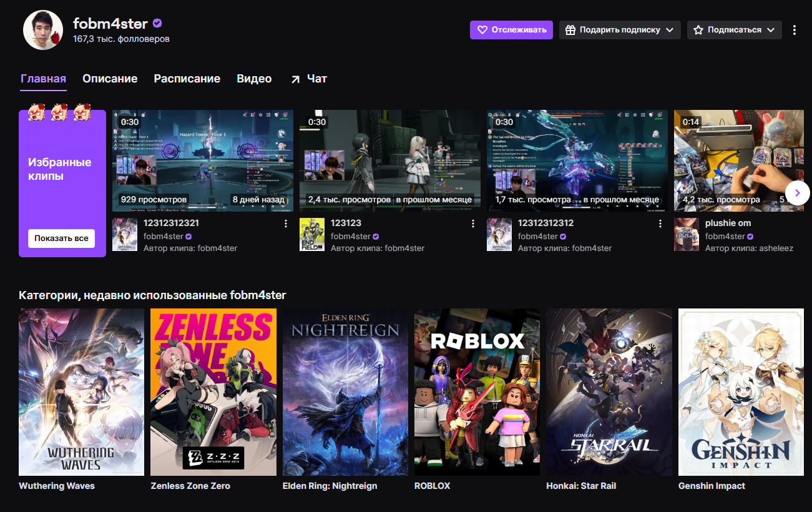Click the Elden Ring: Nightreign category name

click(330, 486)
